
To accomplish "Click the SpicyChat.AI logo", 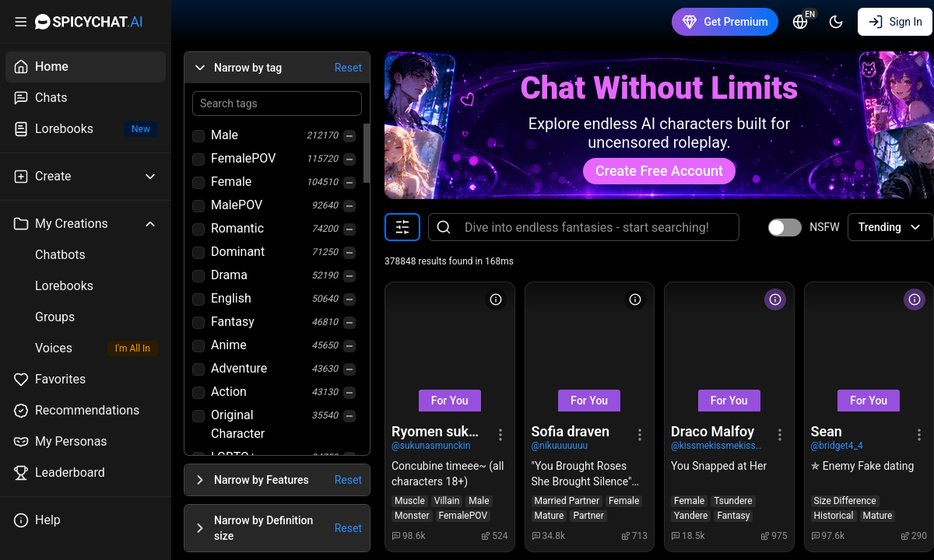I will 89,22.
